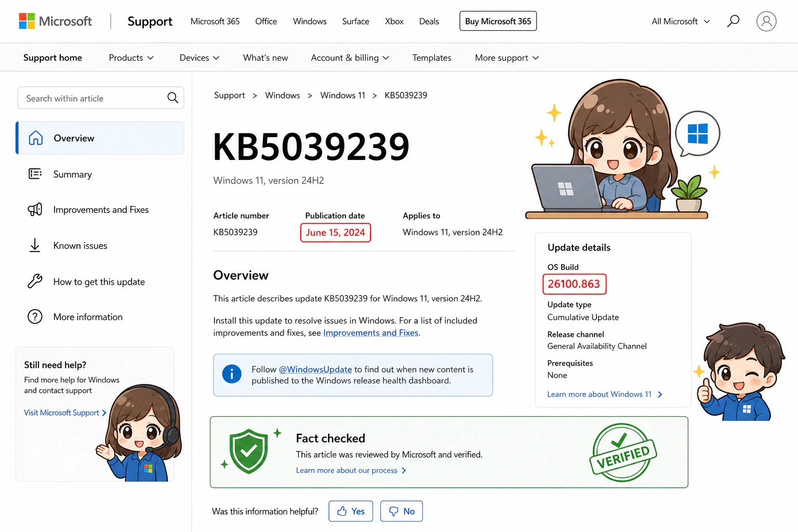Screen dimensions: 798x532
Task: Open the @WindowsUpdate link
Action: tap(315, 369)
